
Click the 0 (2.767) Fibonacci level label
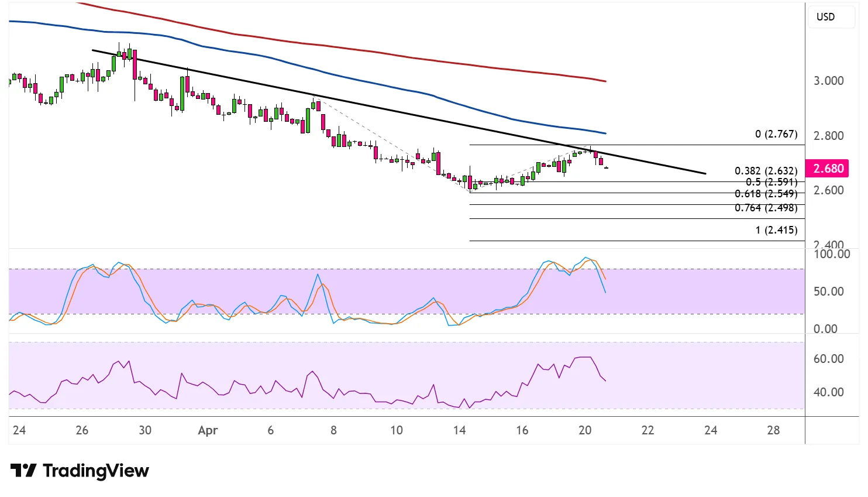point(776,134)
